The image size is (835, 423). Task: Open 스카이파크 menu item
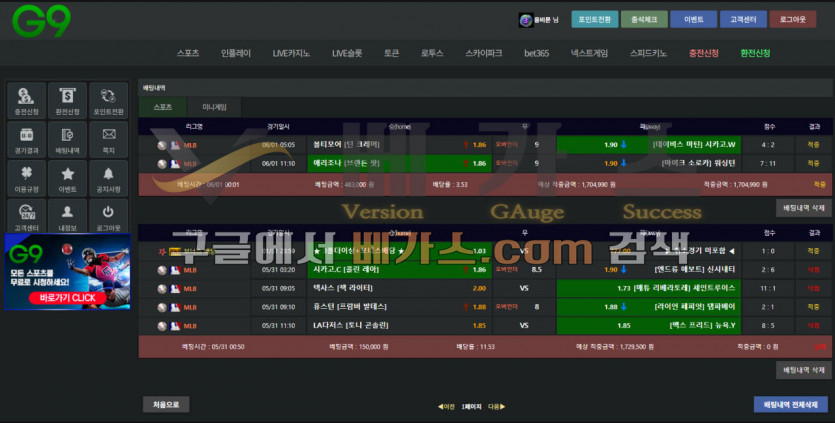484,53
